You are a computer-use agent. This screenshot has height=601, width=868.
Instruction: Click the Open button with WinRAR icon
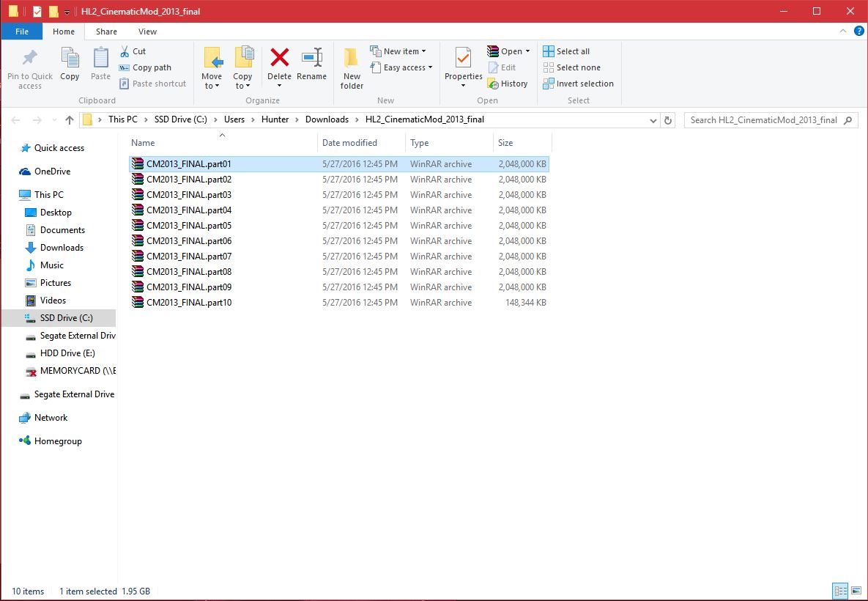tap(508, 51)
